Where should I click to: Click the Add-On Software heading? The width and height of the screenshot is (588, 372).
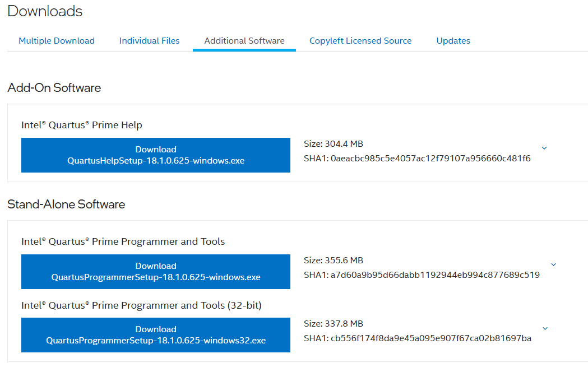click(54, 87)
